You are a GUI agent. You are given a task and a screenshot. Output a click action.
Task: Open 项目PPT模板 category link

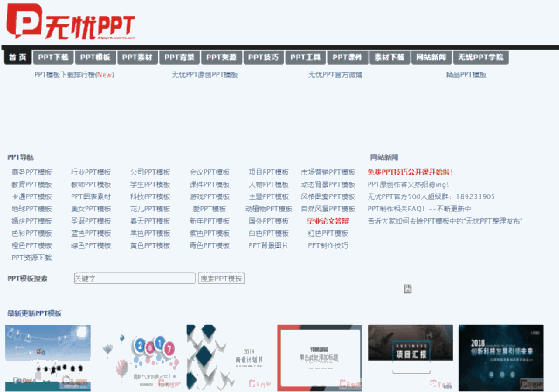[269, 172]
